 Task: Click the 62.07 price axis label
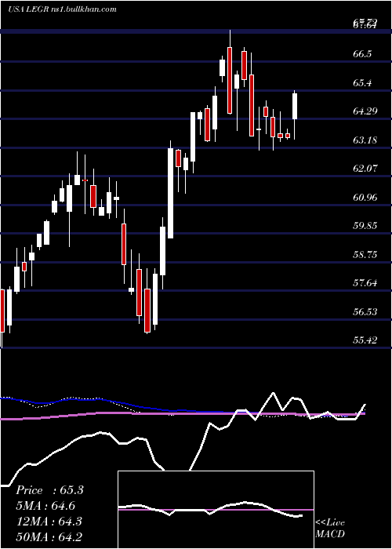pos(365,169)
